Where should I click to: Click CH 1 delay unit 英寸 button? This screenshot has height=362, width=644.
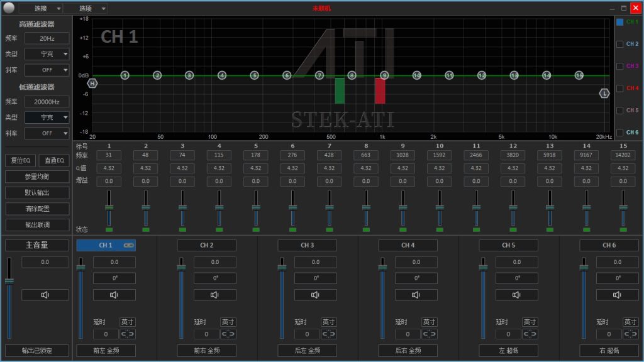click(x=127, y=322)
